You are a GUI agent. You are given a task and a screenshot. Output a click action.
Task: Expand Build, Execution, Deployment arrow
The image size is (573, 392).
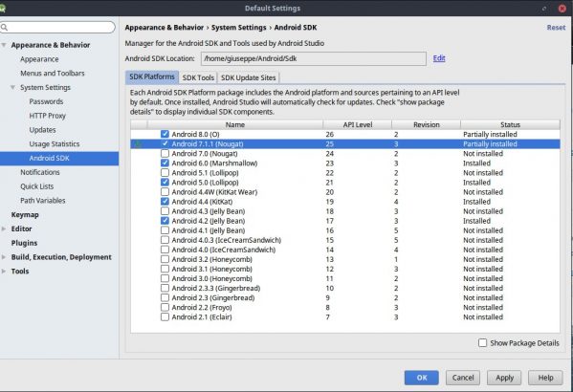(4, 257)
